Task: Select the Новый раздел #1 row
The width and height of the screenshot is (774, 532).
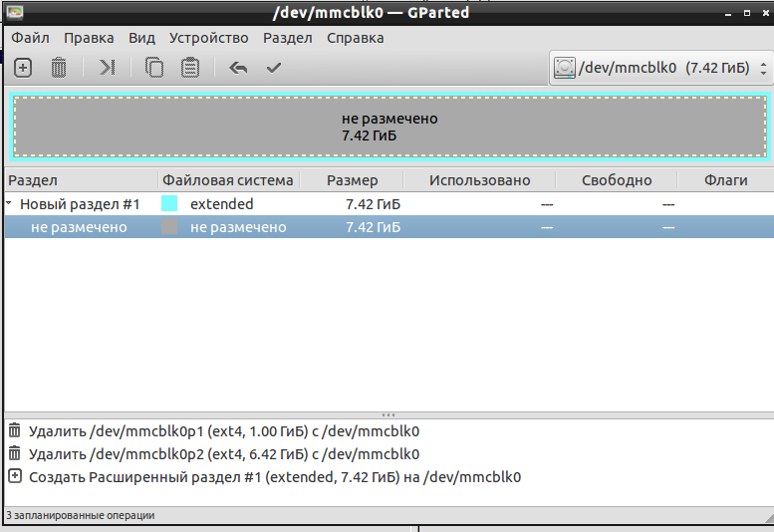Action: tap(389, 203)
